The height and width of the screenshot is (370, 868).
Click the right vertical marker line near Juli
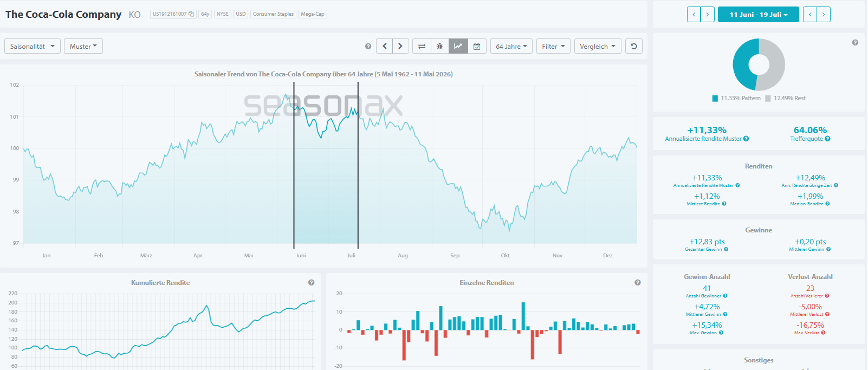coord(358,165)
